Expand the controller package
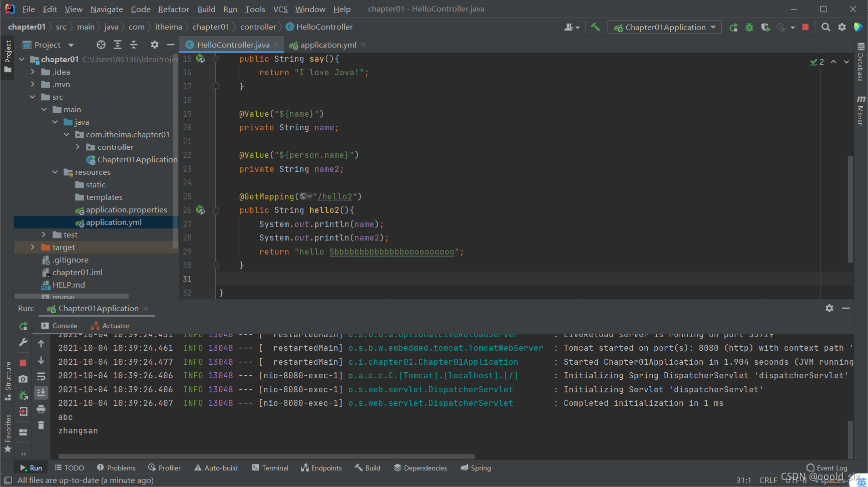 [78, 147]
